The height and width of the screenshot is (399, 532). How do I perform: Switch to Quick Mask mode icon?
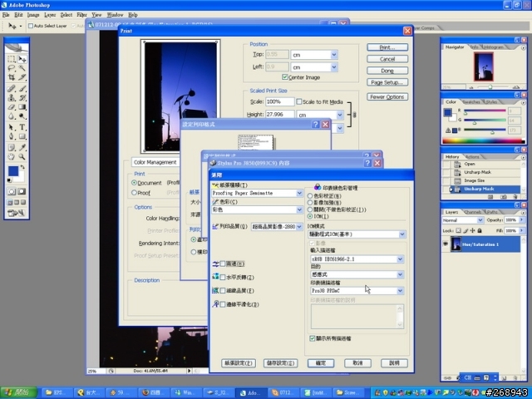pos(22,192)
